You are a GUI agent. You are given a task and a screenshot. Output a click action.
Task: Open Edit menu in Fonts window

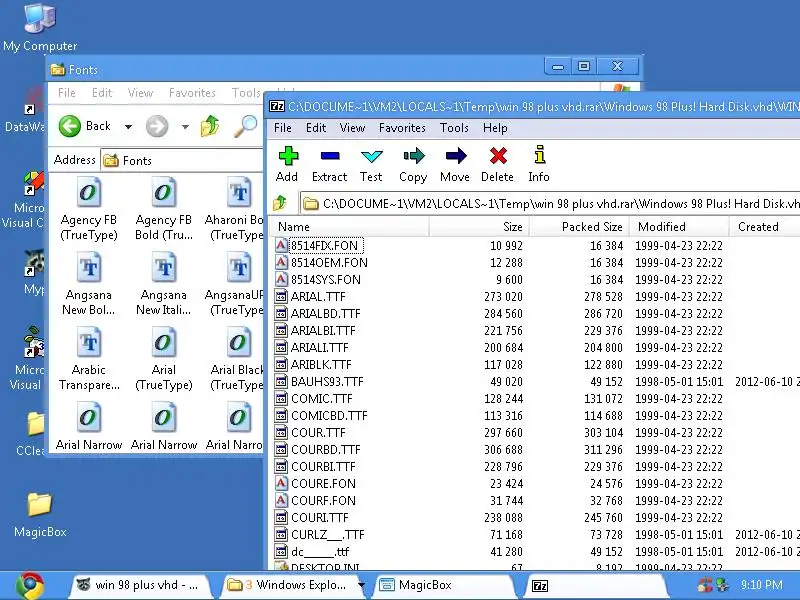click(102, 93)
